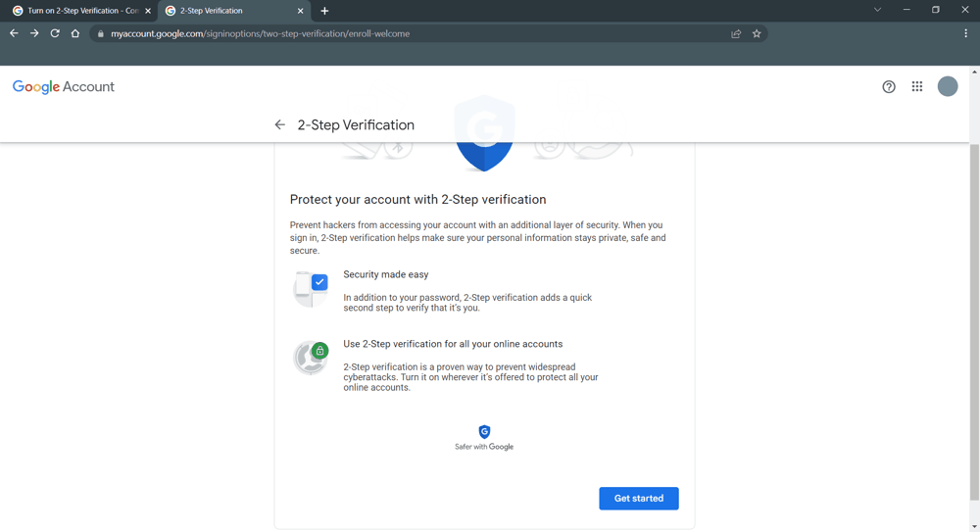Go to browser home page
The width and height of the screenshot is (980, 532).
75,33
